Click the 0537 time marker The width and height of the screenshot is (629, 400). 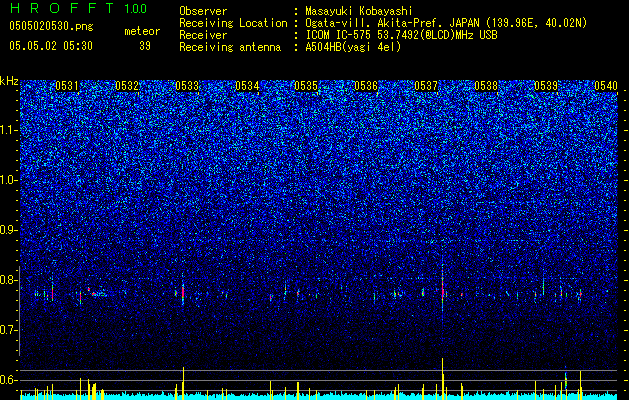click(426, 86)
